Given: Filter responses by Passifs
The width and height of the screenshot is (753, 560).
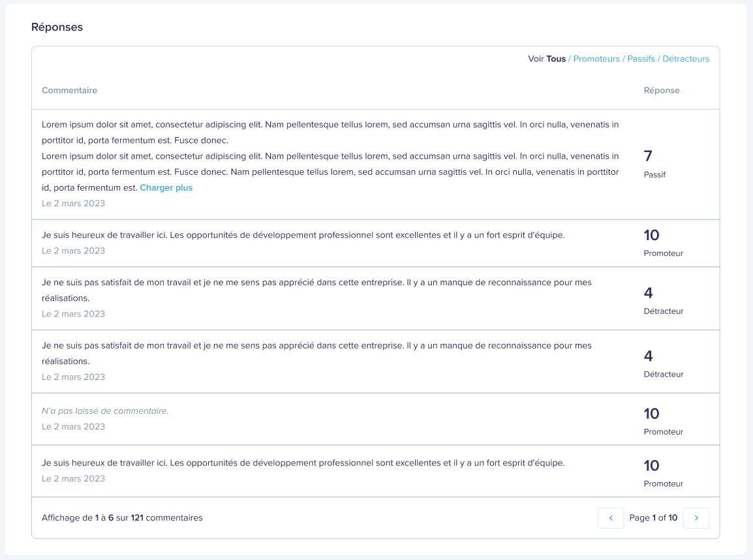Looking at the screenshot, I should (x=641, y=59).
